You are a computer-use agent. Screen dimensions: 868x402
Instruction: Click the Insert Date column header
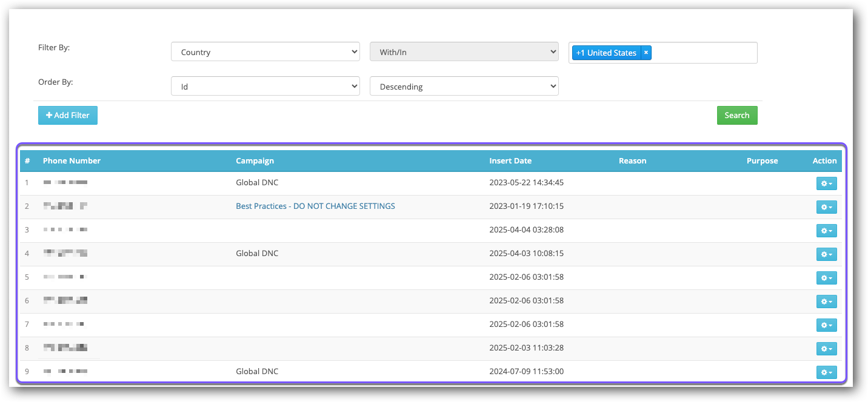click(x=510, y=160)
